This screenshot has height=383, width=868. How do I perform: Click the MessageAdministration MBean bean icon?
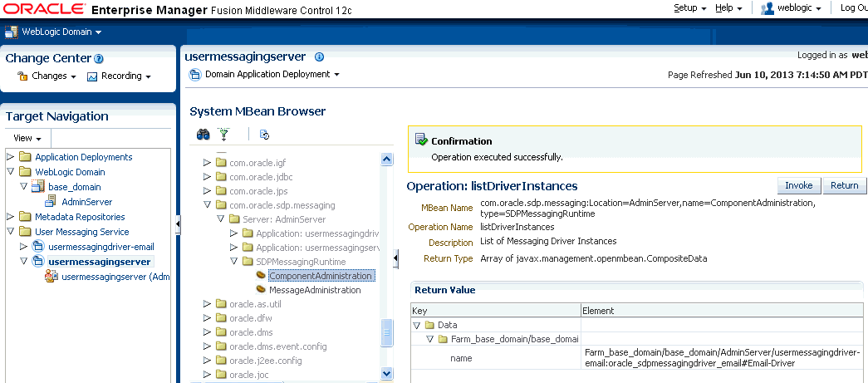point(261,289)
